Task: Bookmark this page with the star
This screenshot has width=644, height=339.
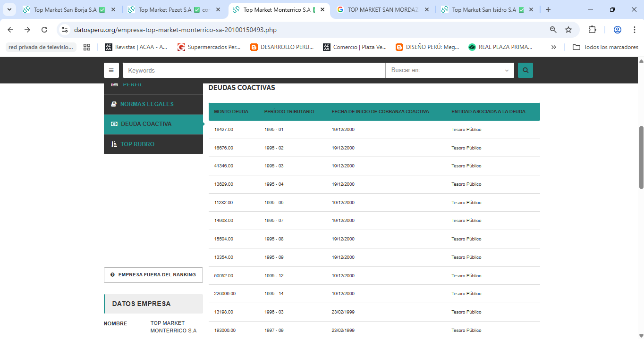Action: click(568, 30)
